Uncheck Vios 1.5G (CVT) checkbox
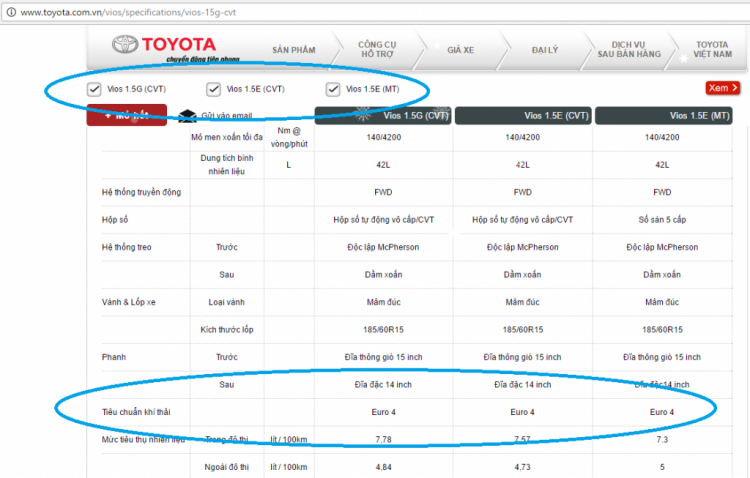 [x=94, y=89]
